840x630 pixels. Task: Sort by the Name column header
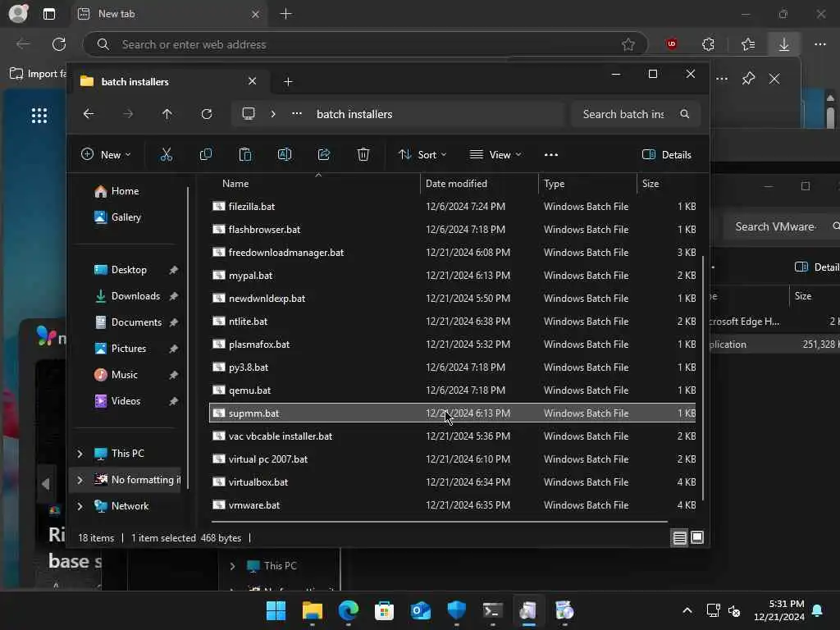pos(235,184)
